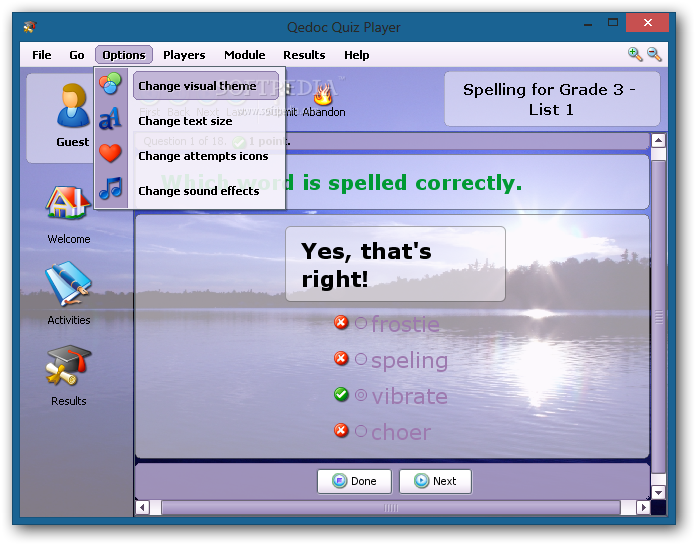Minimize the Qedoc Quiz Player window
Screen dimensions: 696x545
click(x=588, y=23)
